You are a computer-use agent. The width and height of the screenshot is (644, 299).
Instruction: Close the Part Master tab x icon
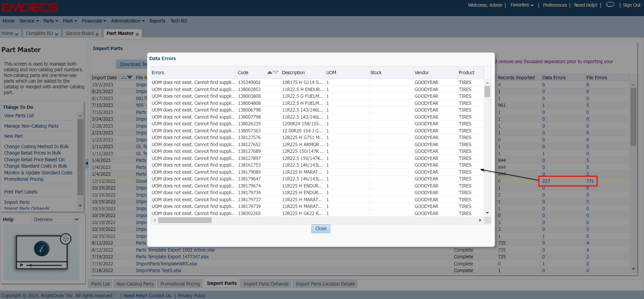pyautogui.click(x=137, y=34)
